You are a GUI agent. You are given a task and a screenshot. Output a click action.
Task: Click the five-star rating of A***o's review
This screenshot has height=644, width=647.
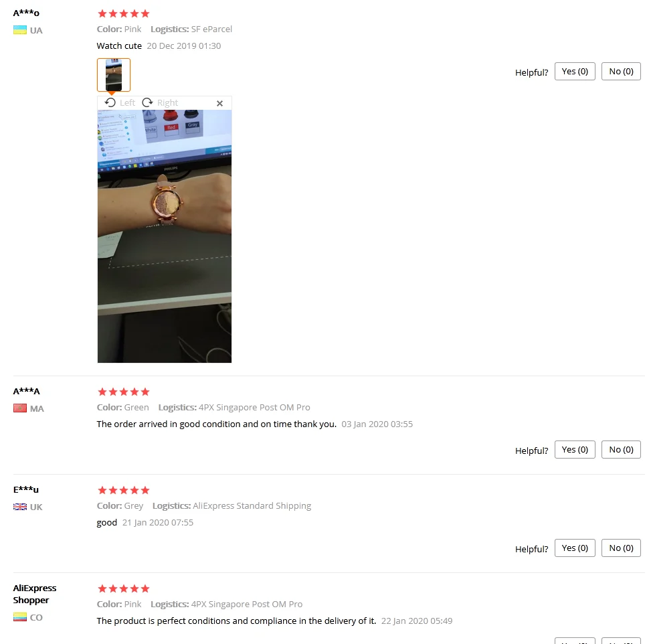coord(123,13)
